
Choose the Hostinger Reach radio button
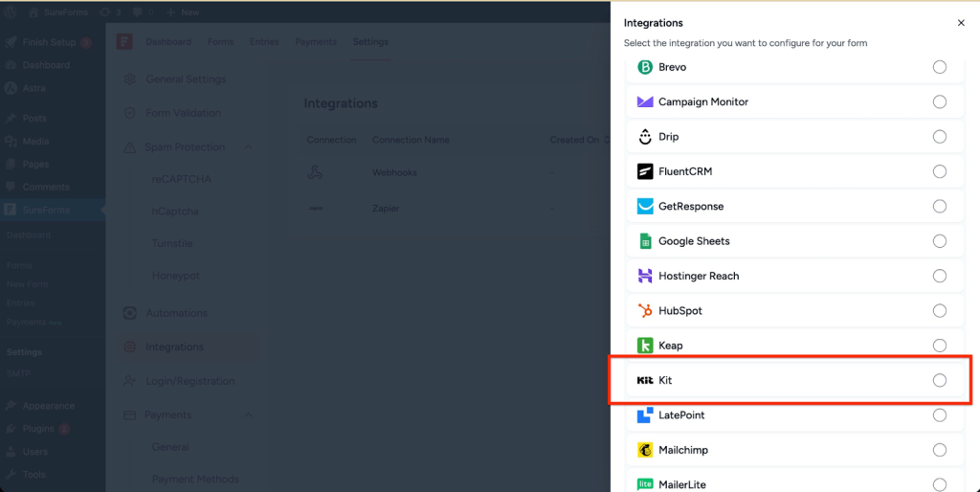pos(940,276)
